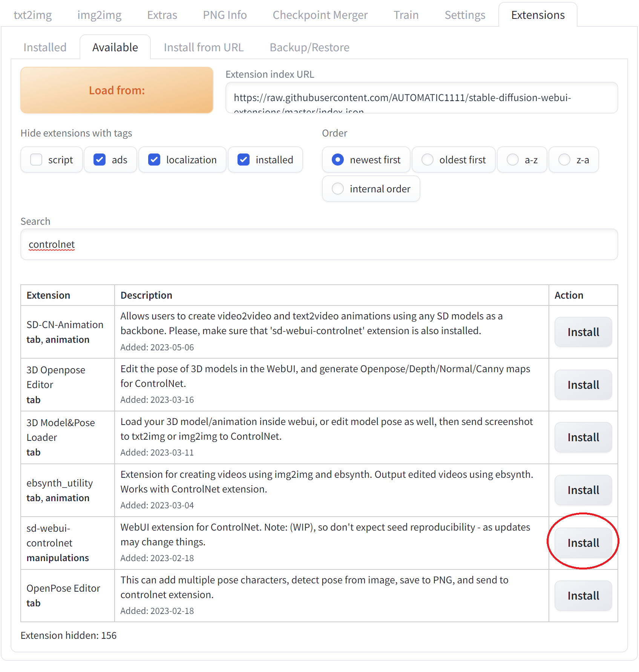Screen dimensions: 639x672
Task: Install the OpenPose Editor extension
Action: pyautogui.click(x=583, y=595)
